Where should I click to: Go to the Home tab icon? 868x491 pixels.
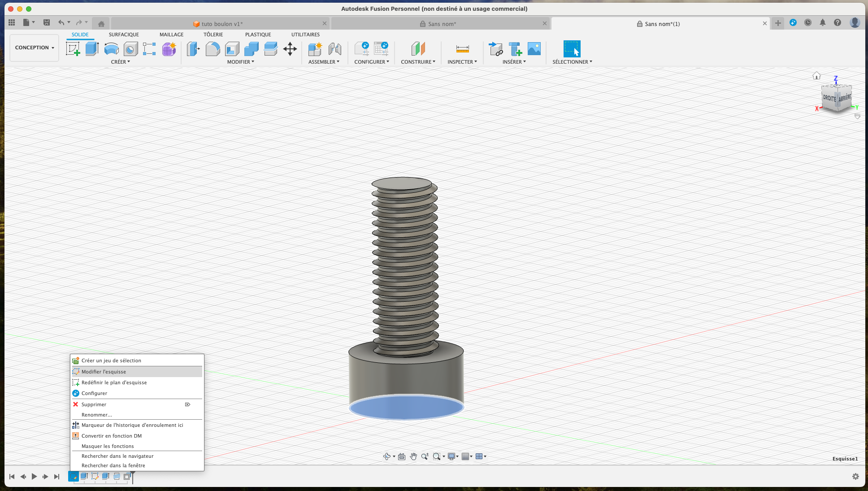click(x=101, y=24)
